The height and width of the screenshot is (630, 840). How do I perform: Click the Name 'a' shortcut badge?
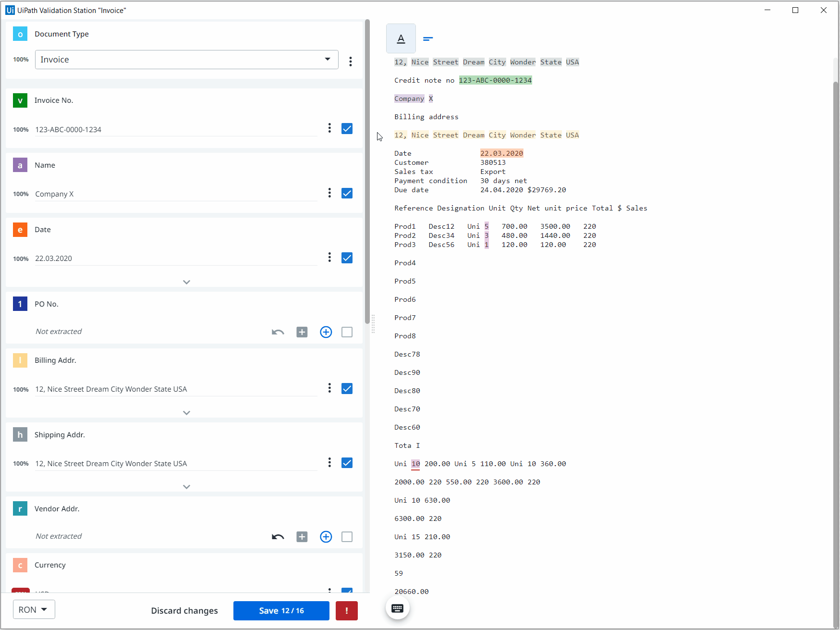20,165
